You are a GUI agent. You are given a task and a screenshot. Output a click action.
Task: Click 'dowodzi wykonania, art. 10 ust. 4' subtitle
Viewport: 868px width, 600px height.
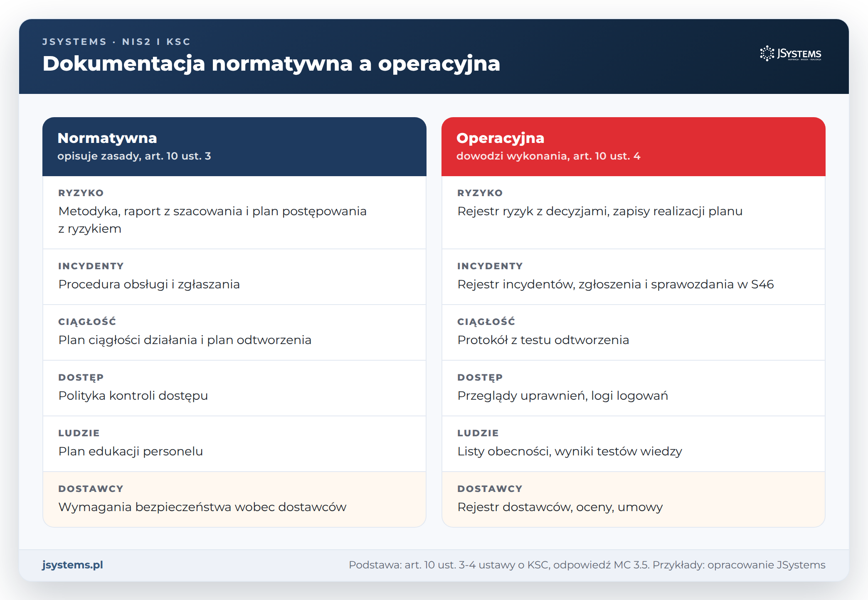548,156
